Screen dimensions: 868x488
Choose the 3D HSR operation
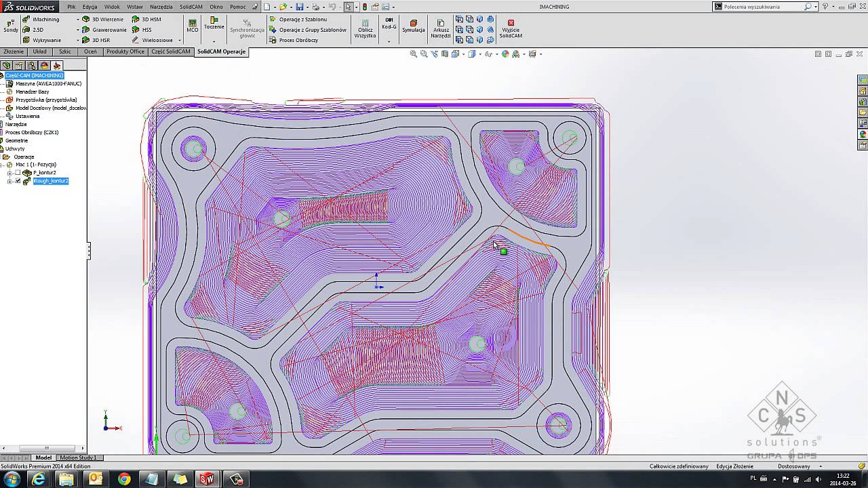tap(96, 40)
